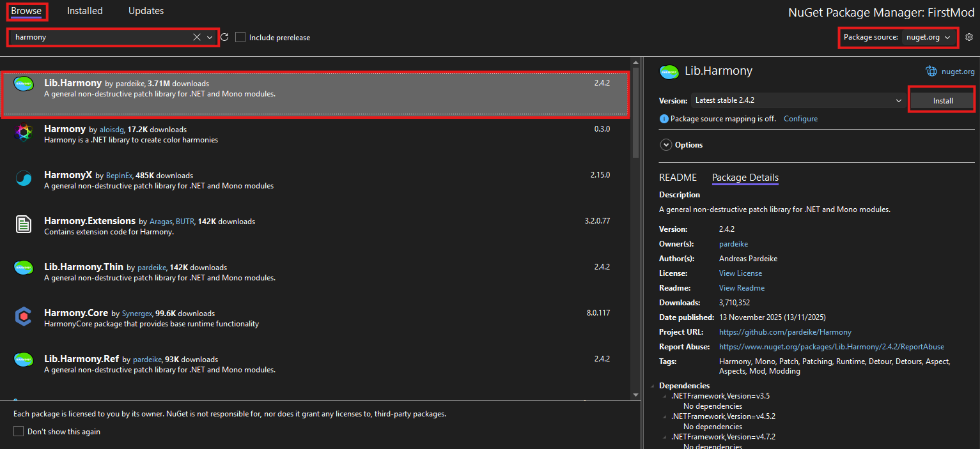Open NuGet settings via the gear icon

point(969,37)
